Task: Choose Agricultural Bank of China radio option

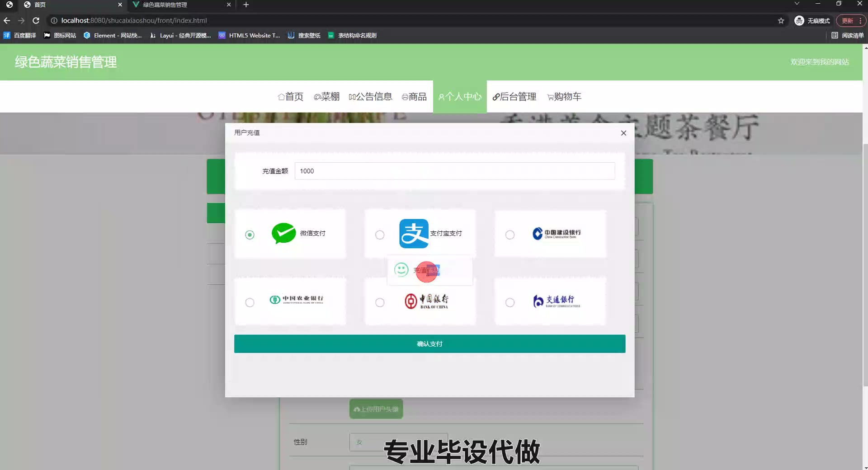Action: pos(250,302)
